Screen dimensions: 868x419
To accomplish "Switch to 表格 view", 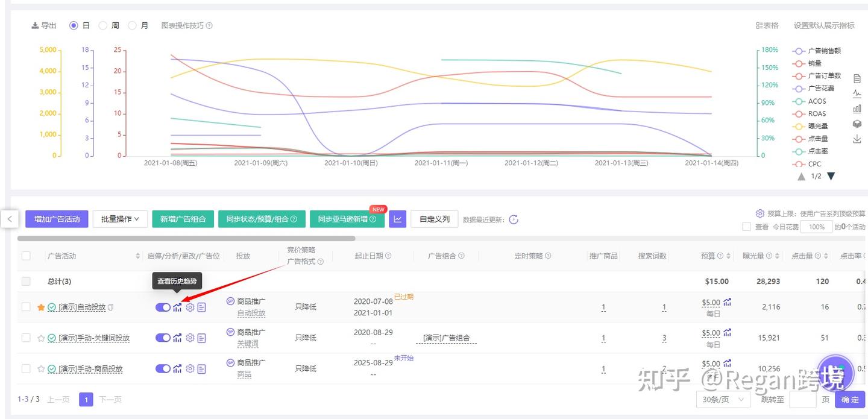I will (x=767, y=26).
